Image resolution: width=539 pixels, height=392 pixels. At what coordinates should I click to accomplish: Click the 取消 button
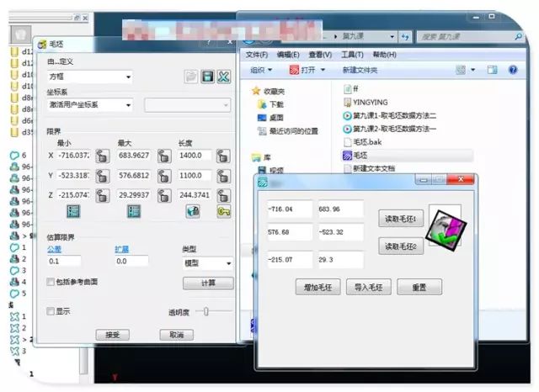177,335
